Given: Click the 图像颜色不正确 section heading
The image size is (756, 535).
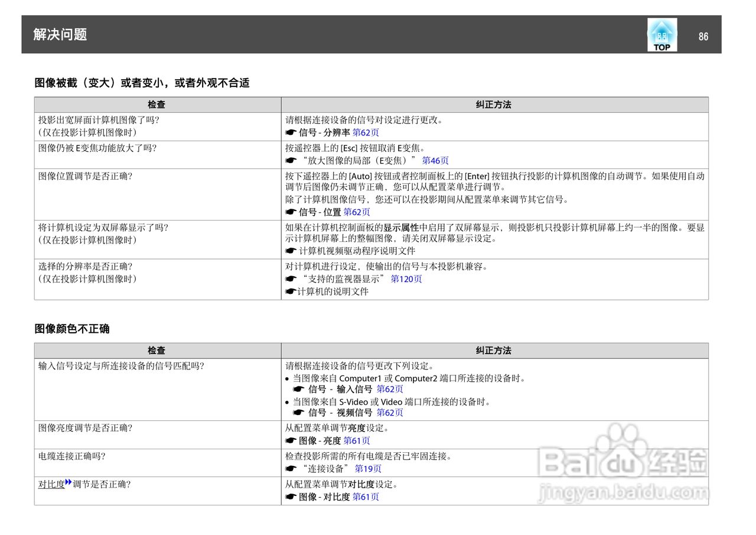Looking at the screenshot, I should point(72,329).
